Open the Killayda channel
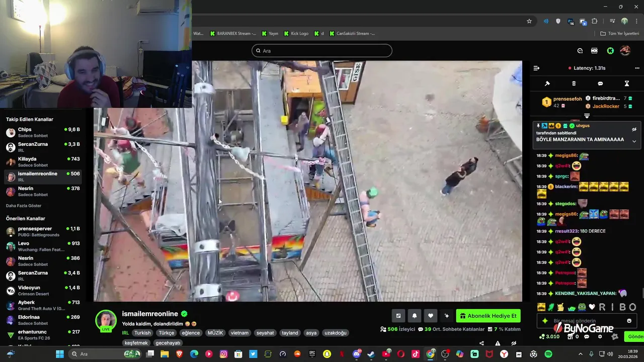The image size is (644, 362). [43, 161]
